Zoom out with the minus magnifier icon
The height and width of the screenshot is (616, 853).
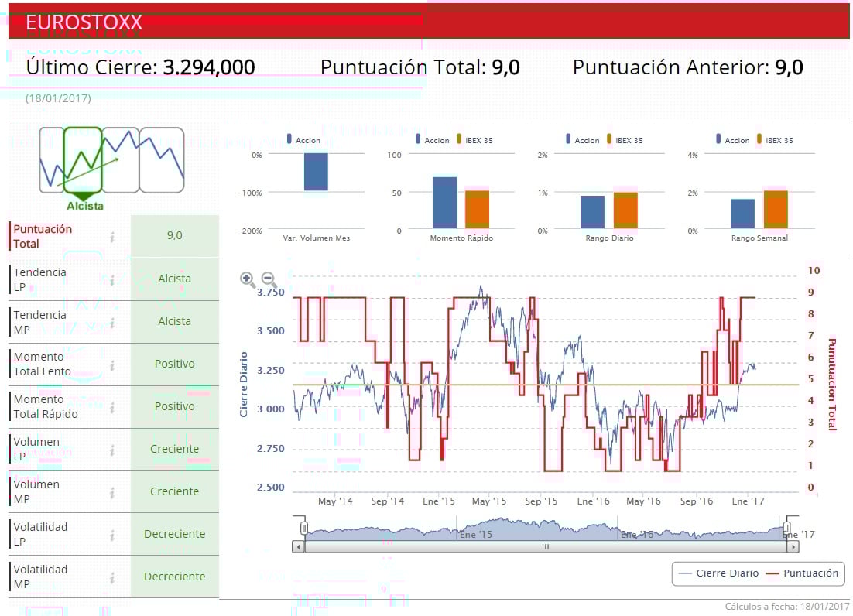269,279
